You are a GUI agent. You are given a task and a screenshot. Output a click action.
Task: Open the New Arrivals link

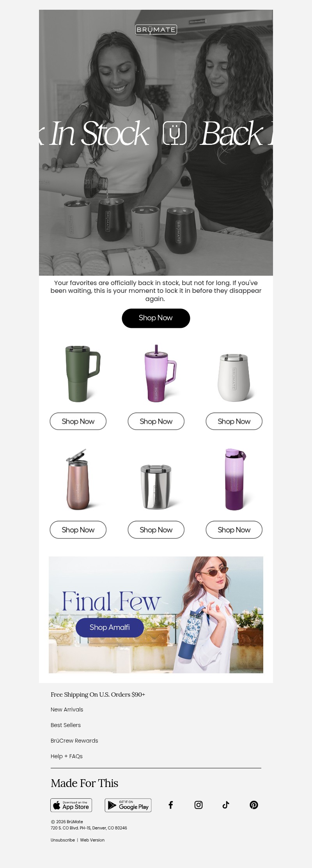[67, 710]
